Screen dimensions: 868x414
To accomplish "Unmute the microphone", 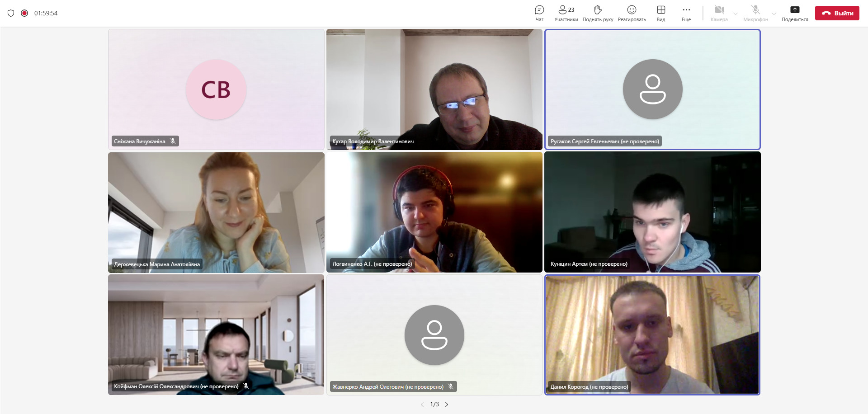I will (x=755, y=13).
